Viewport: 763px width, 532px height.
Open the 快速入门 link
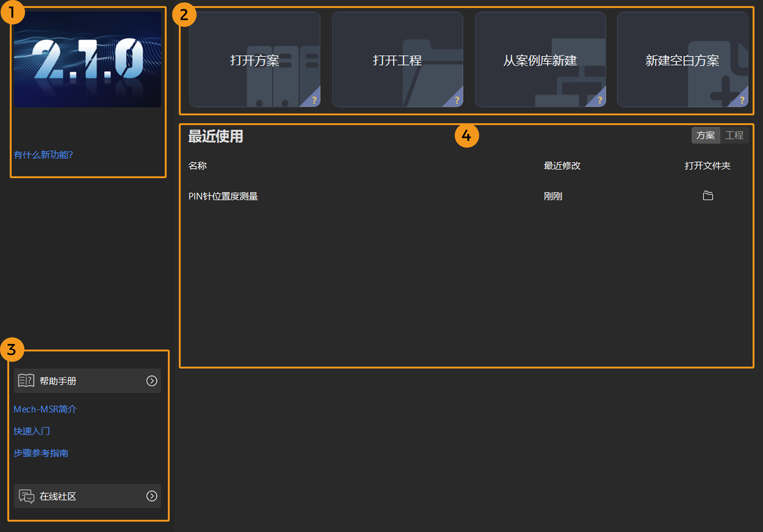point(32,431)
